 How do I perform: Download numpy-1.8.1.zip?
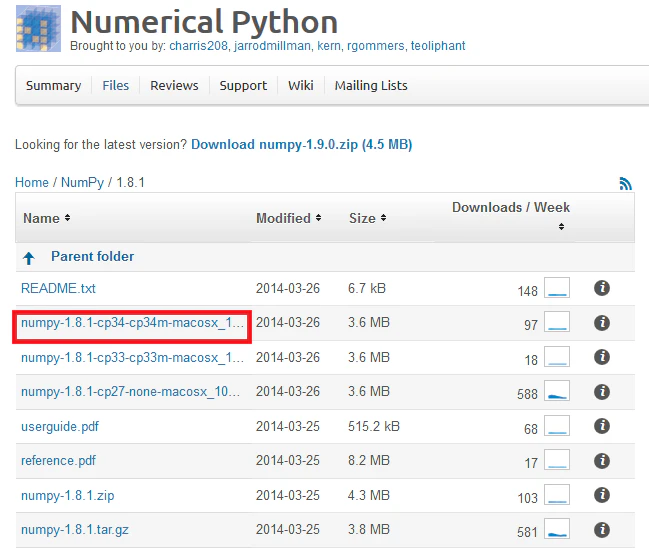[x=67, y=496]
